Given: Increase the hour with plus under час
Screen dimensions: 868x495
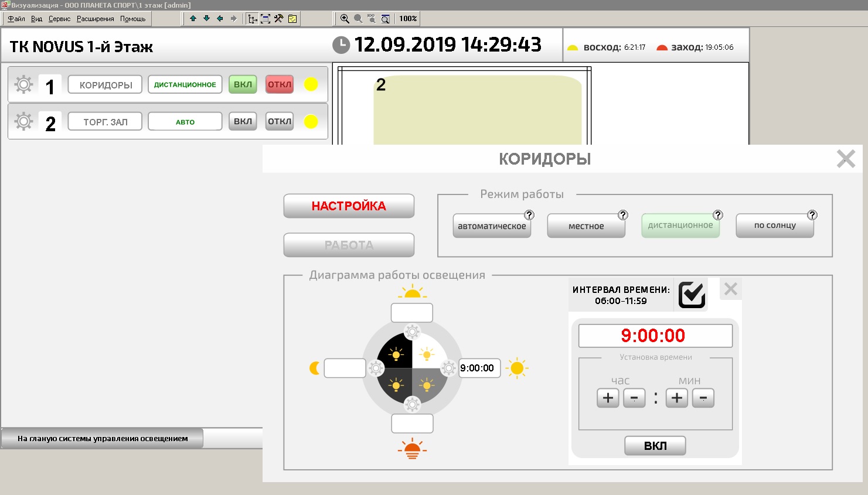Looking at the screenshot, I should 608,398.
